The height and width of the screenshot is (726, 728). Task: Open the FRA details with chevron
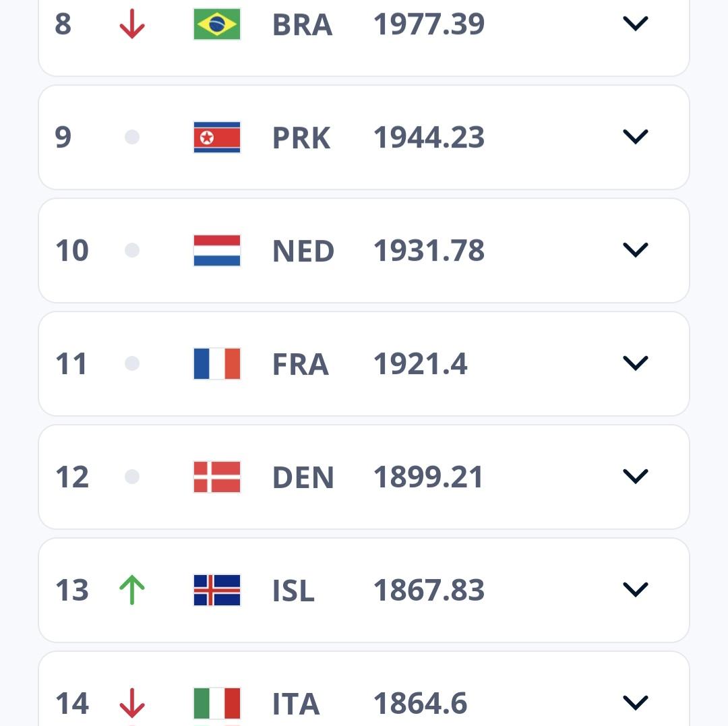click(x=635, y=364)
